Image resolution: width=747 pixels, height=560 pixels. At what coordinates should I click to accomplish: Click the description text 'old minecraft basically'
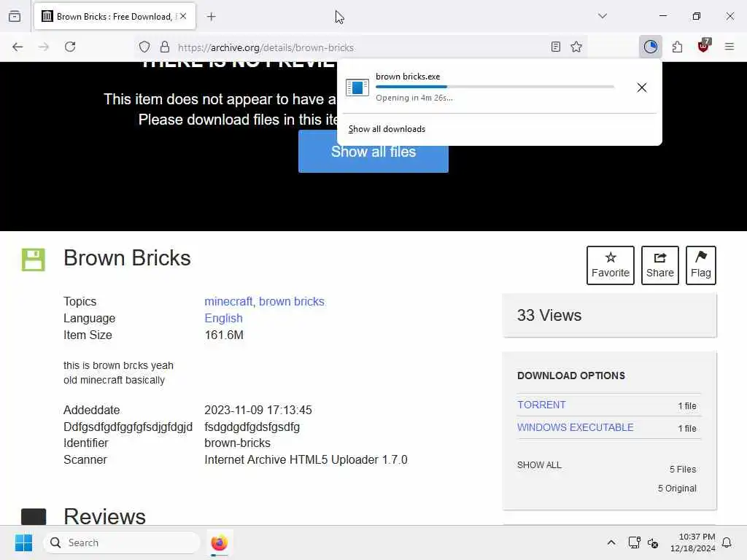pos(114,380)
